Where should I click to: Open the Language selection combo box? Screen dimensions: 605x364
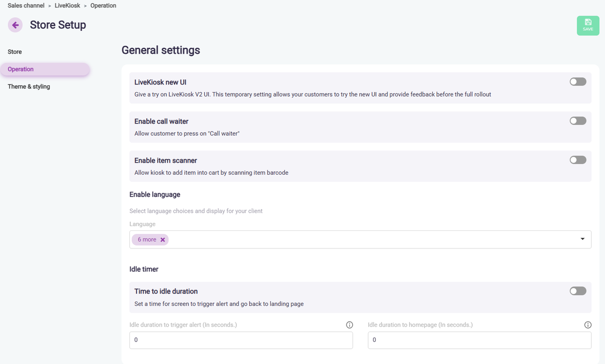(x=369, y=239)
